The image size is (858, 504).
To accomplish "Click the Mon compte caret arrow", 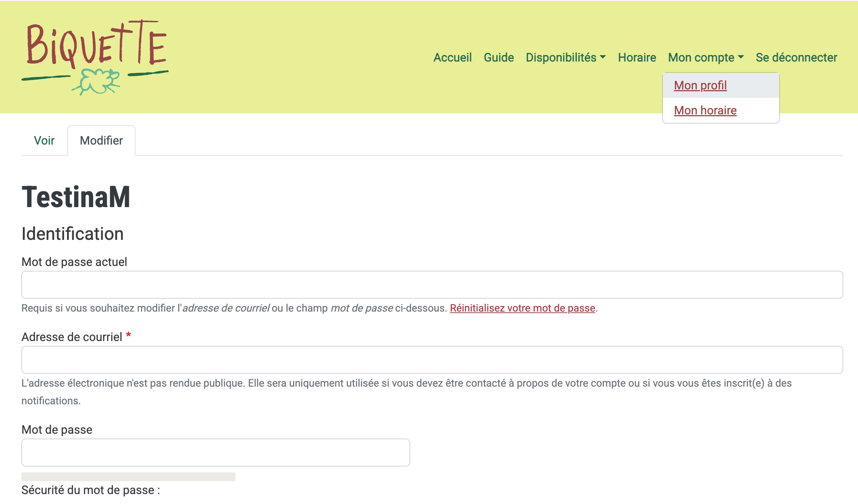I will pyautogui.click(x=741, y=57).
